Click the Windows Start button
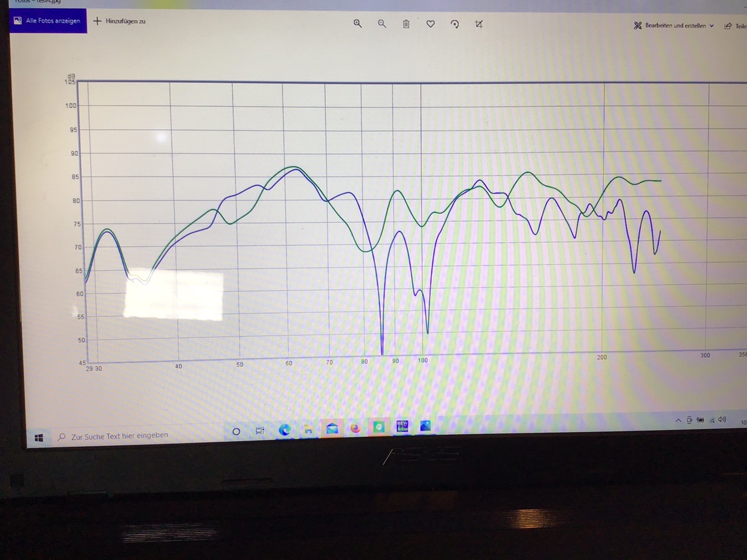747x560 pixels. click(39, 437)
